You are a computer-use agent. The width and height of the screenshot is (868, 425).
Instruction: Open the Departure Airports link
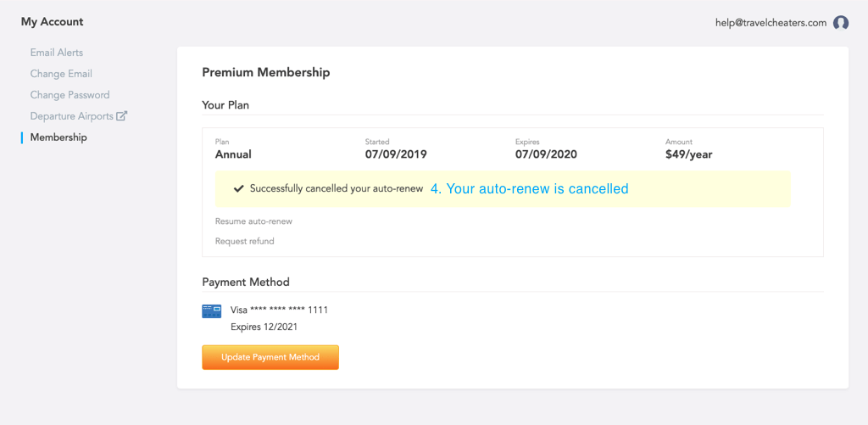[x=71, y=116]
